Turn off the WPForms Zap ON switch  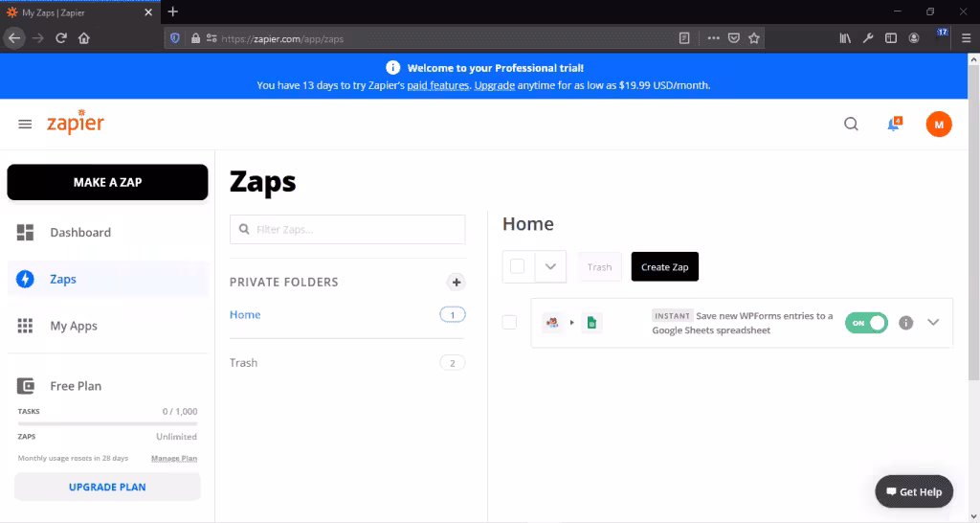click(x=866, y=323)
